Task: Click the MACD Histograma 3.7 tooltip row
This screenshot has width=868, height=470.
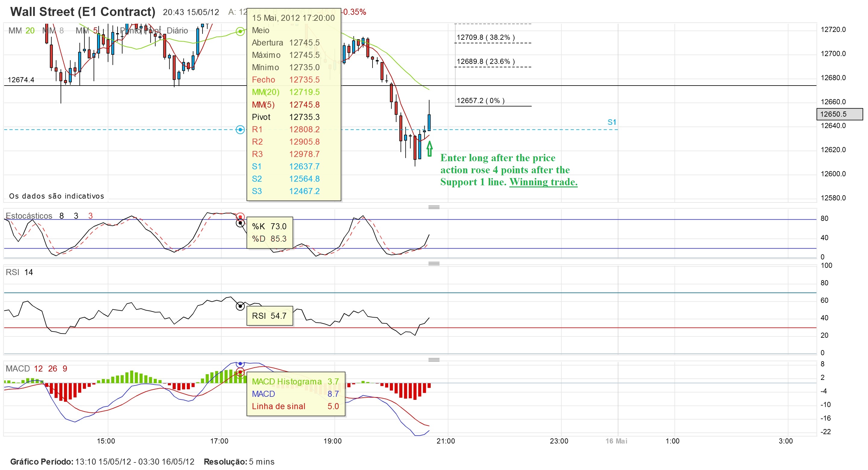Action: point(295,381)
